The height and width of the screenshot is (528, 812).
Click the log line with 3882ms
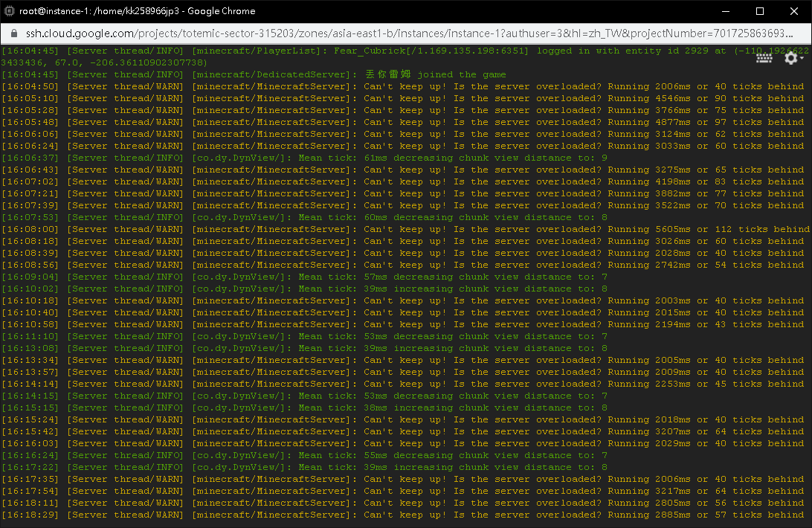tap(402, 194)
